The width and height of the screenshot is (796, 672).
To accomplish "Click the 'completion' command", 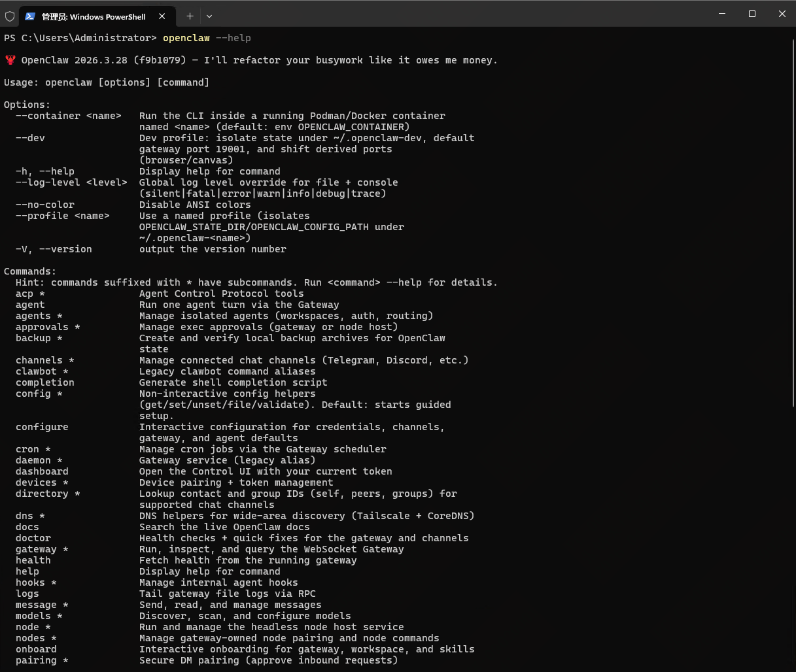I will tap(45, 382).
